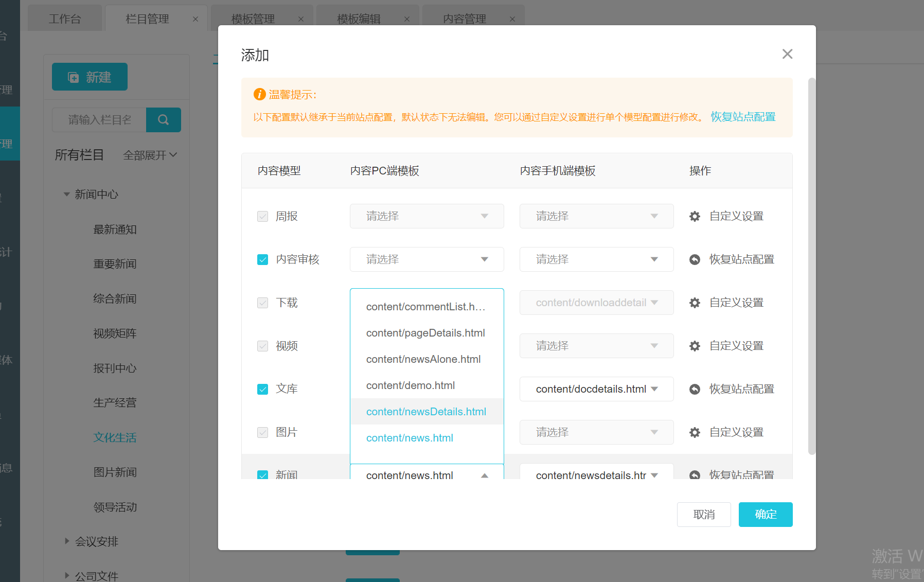
Task: Uncheck the 文库 content model checkbox
Action: [262, 390]
